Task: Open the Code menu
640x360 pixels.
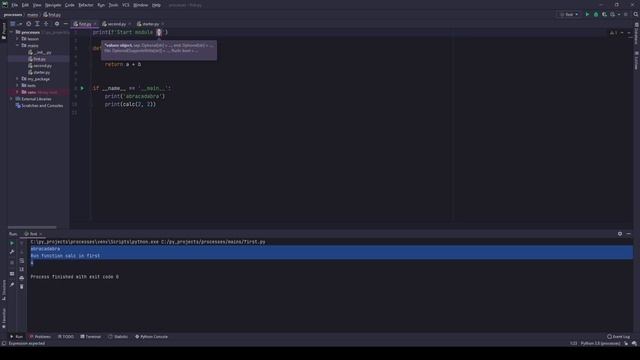Action: tap(70, 5)
